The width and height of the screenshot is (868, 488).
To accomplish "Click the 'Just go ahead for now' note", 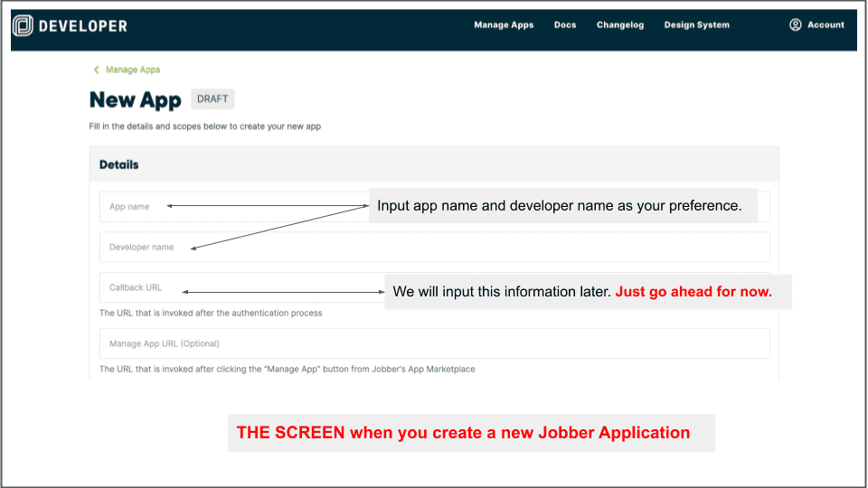I will point(693,292).
